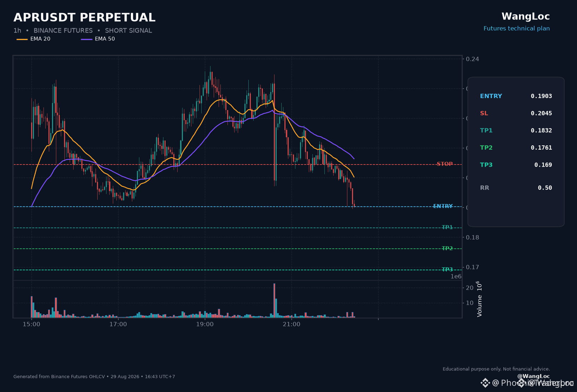577x392 pixels.
Task: Select the risk-reward value 0.50
Action: point(545,188)
